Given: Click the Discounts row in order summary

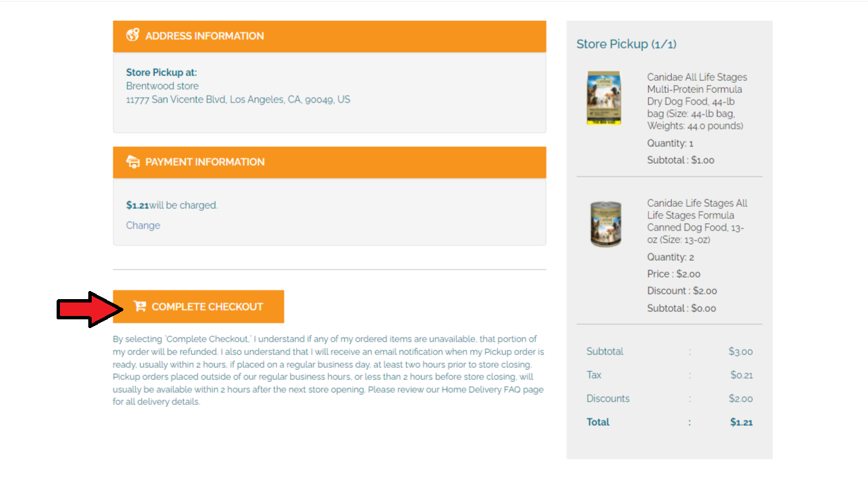Looking at the screenshot, I should pos(669,399).
